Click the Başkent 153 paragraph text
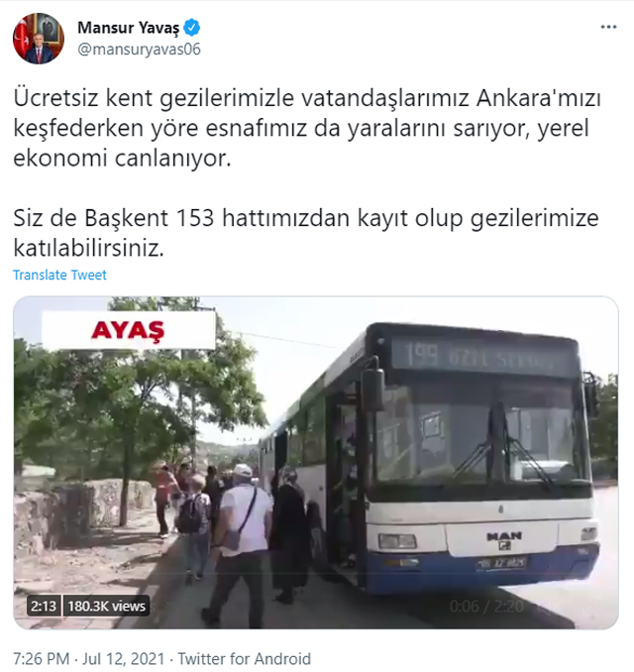This screenshot has height=672, width=634. click(x=306, y=233)
